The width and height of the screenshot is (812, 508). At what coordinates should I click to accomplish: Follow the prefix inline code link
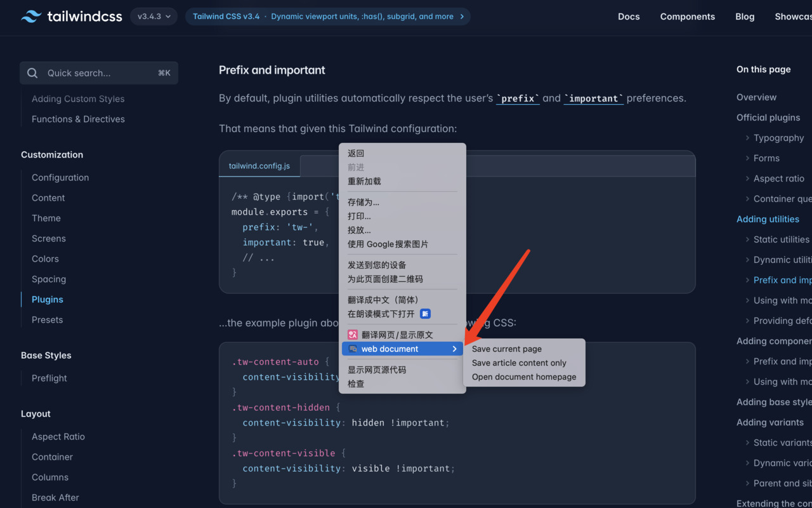[518, 98]
